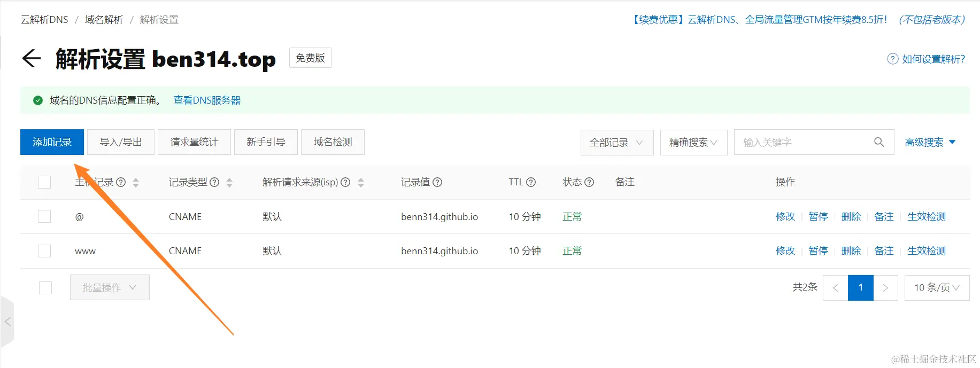Click 正常 status in the www row
The width and height of the screenshot is (980, 368).
click(572, 250)
